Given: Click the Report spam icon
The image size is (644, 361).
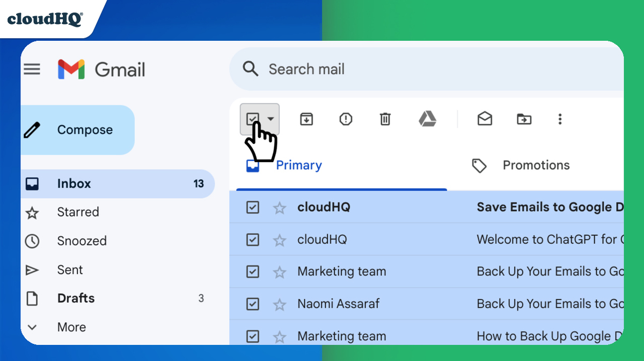Looking at the screenshot, I should click(x=346, y=119).
